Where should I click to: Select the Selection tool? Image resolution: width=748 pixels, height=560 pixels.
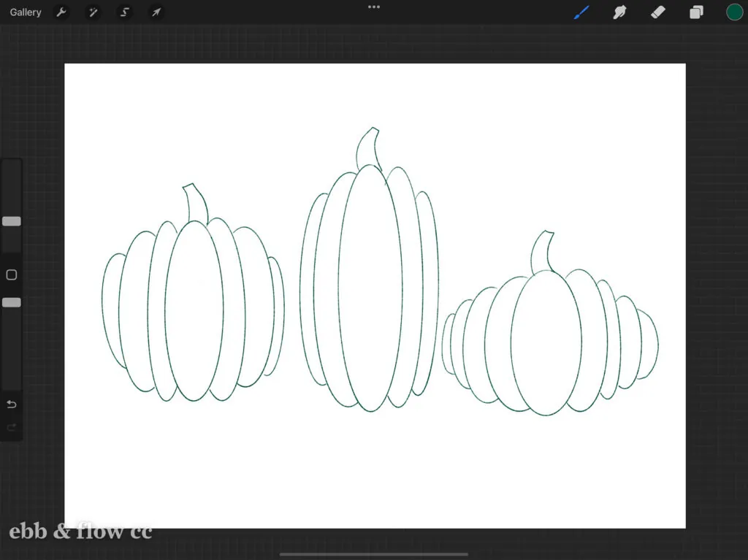point(124,12)
